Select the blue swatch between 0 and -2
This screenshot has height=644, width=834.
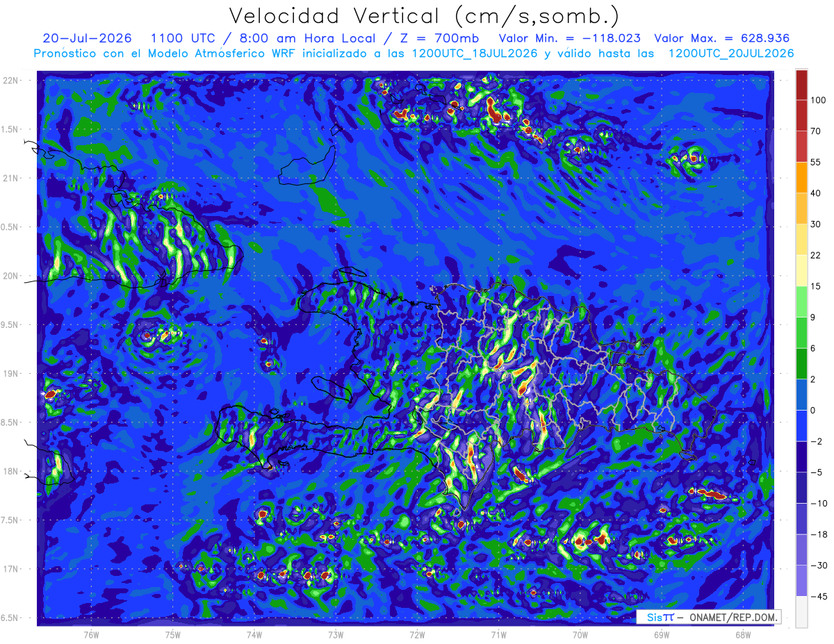click(x=801, y=425)
